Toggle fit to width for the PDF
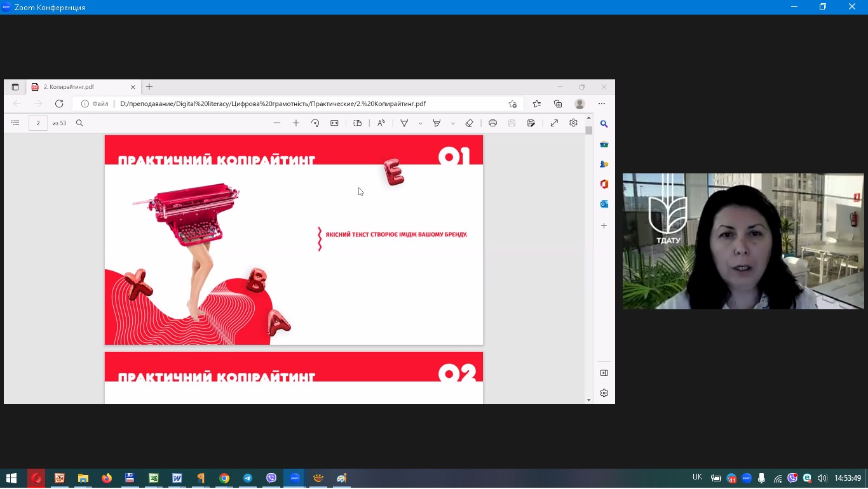The image size is (868, 489). point(334,123)
